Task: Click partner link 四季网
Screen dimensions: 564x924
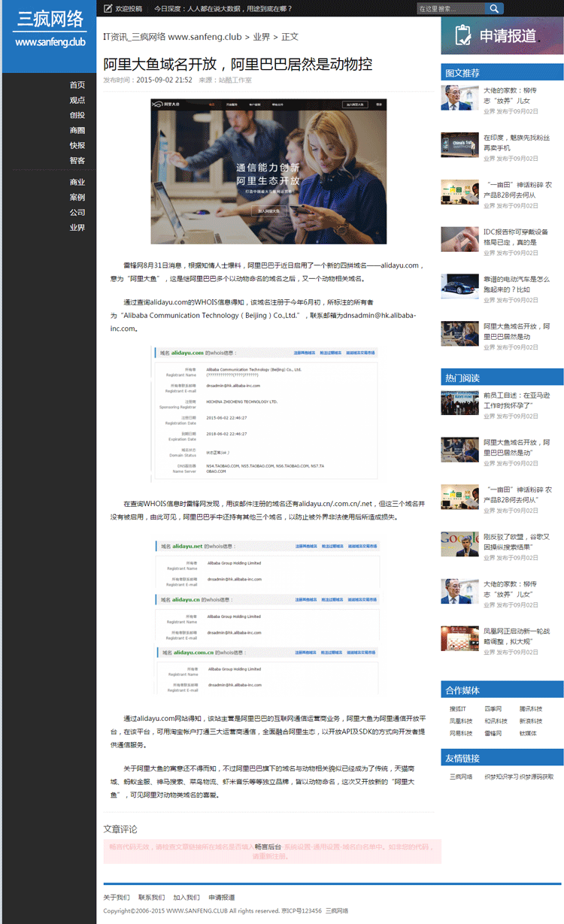Action: [x=493, y=708]
